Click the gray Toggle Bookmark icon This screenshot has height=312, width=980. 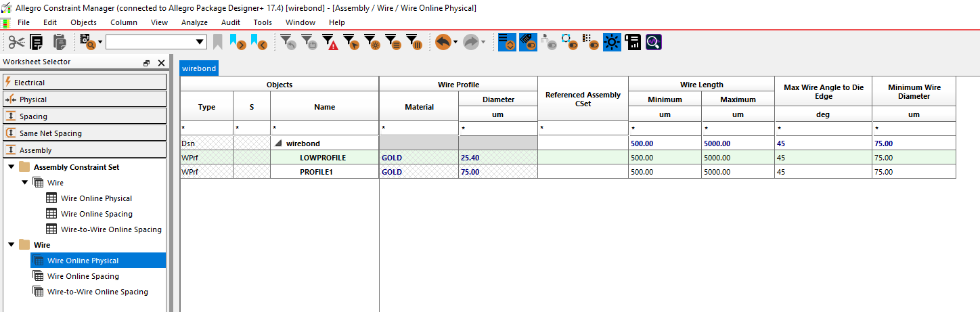coord(218,42)
